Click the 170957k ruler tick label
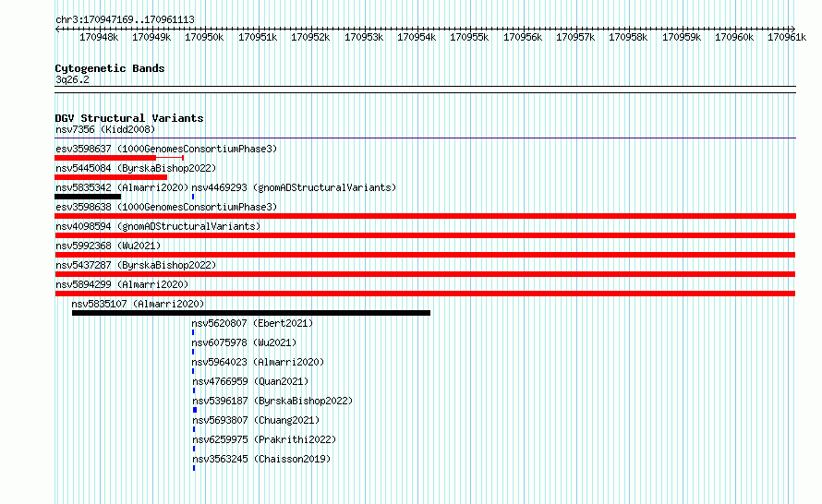Image resolution: width=822 pixels, height=504 pixels. click(x=575, y=37)
